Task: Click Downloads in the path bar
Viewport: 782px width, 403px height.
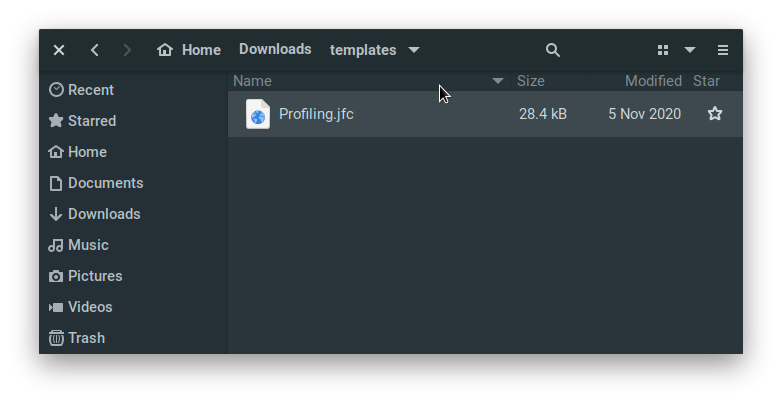Action: click(x=275, y=49)
